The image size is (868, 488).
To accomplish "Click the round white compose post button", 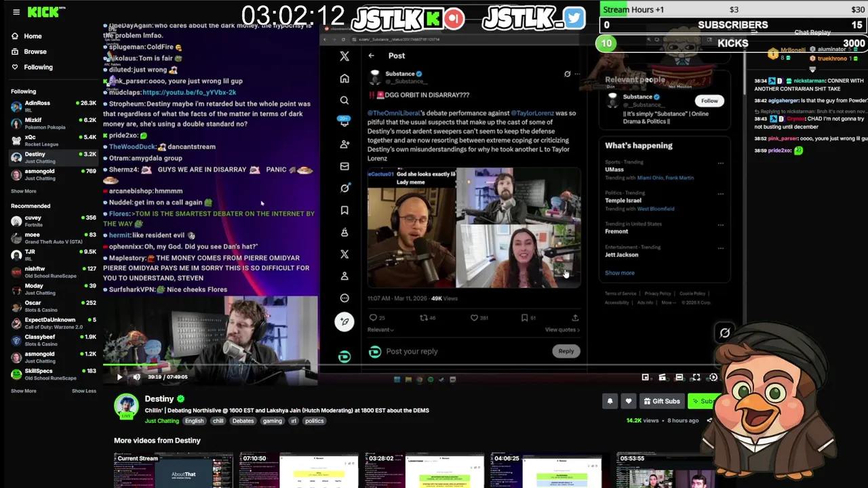I will [x=344, y=322].
